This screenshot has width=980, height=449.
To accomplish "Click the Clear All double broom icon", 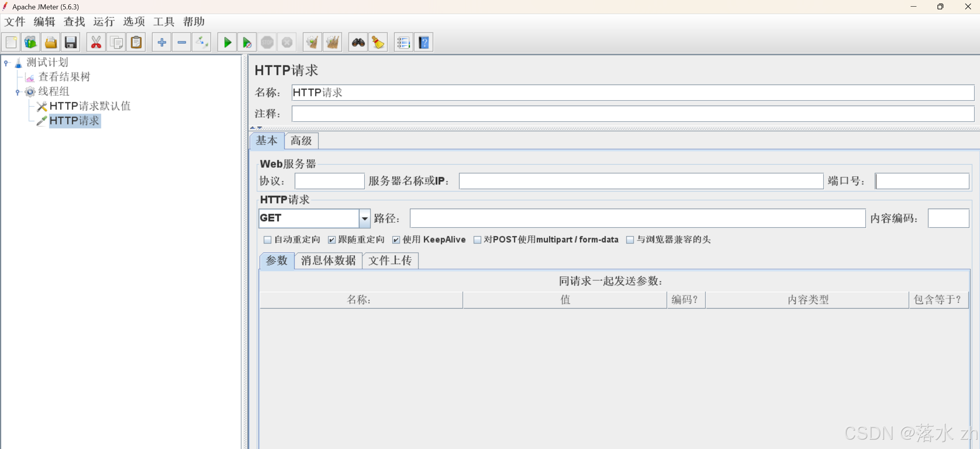I will pyautogui.click(x=333, y=42).
